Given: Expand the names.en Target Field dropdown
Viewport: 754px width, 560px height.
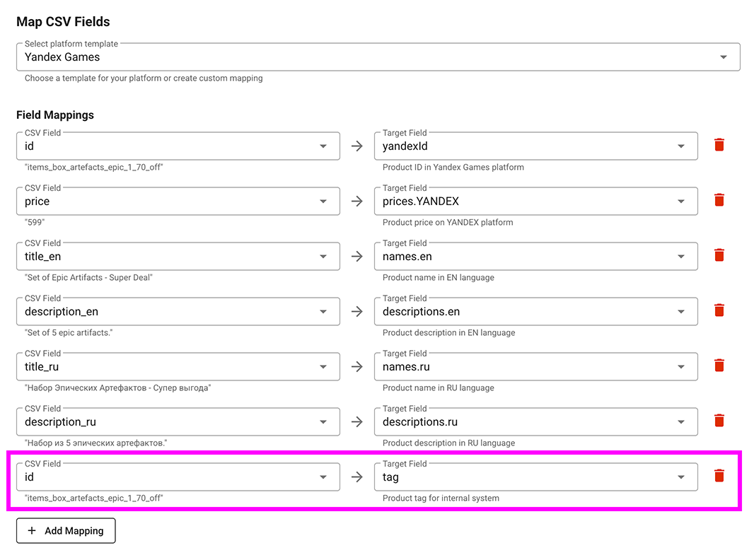Looking at the screenshot, I should tap(535, 257).
